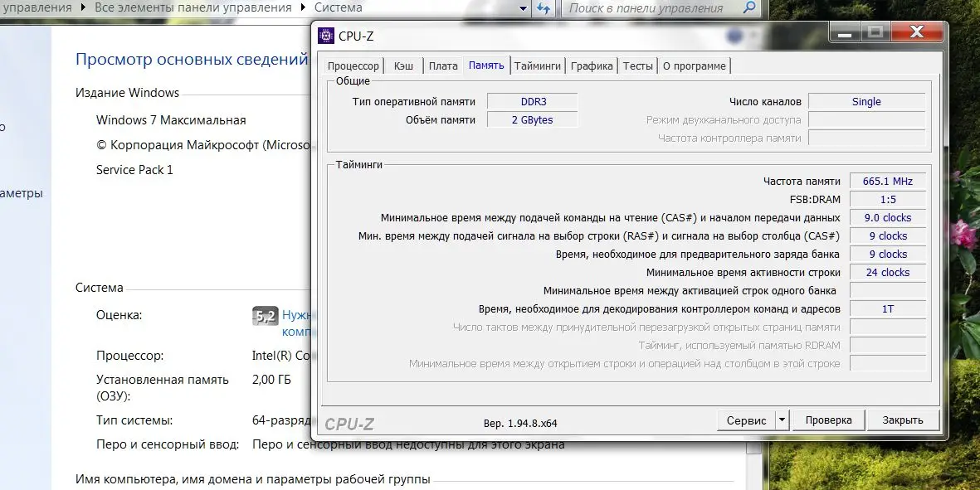The width and height of the screenshot is (980, 490).
Task: Click the empty Частота контроллера памяти field
Action: point(866,138)
